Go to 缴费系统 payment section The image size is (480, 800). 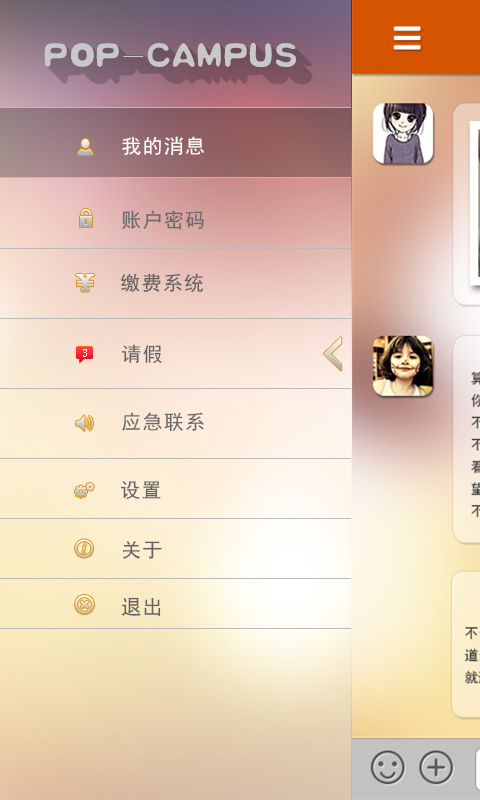click(x=175, y=284)
